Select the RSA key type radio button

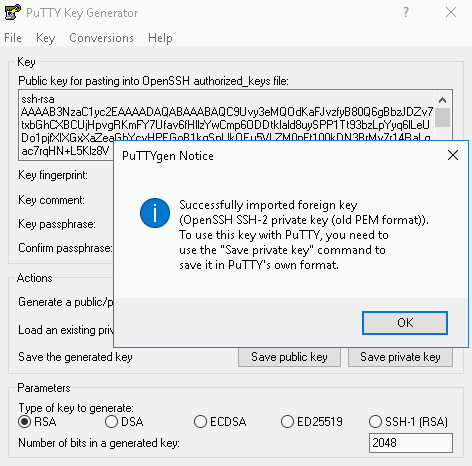pos(25,422)
